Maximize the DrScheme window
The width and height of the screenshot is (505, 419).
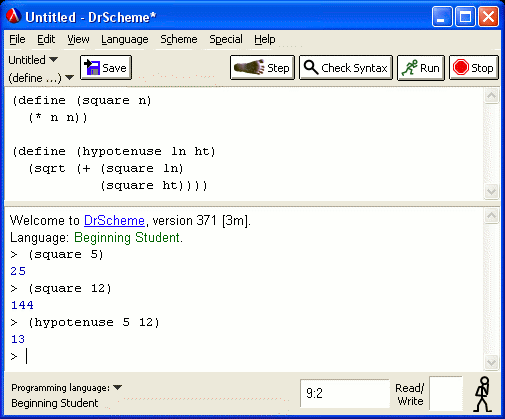(465, 16)
